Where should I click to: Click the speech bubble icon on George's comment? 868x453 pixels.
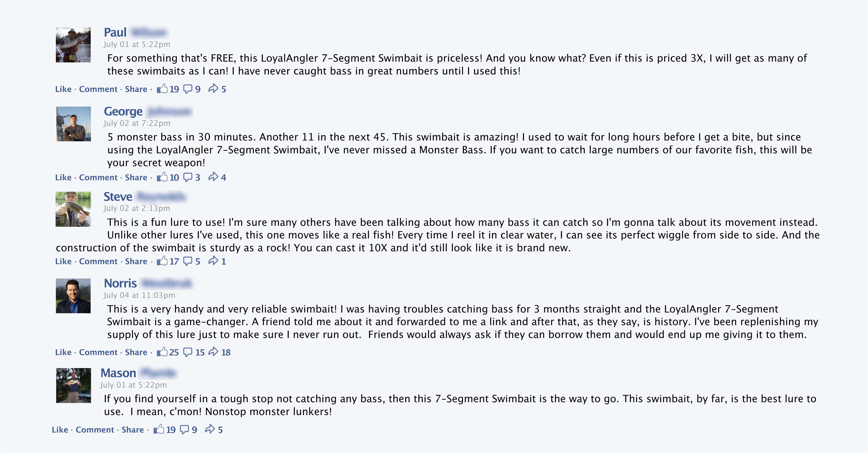188,177
